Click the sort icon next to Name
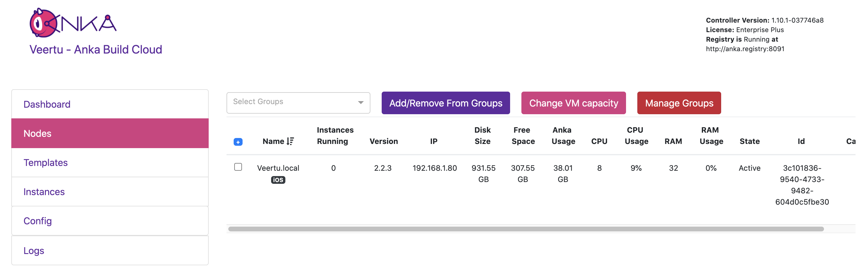 pos(290,141)
